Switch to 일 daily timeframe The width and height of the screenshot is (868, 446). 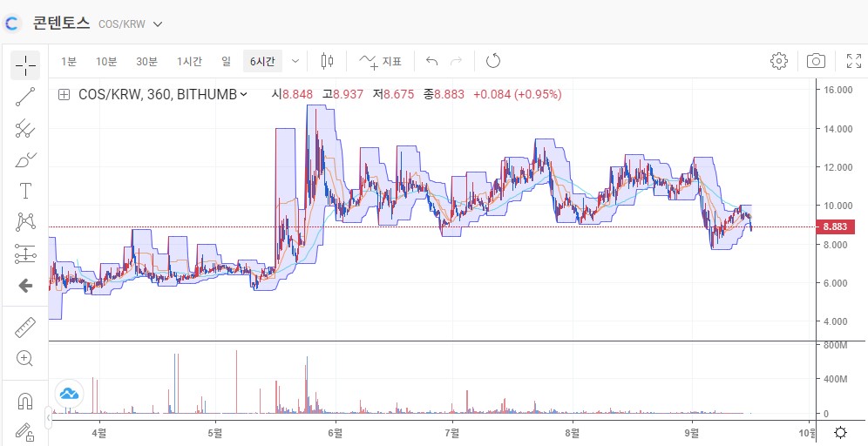tap(226, 62)
